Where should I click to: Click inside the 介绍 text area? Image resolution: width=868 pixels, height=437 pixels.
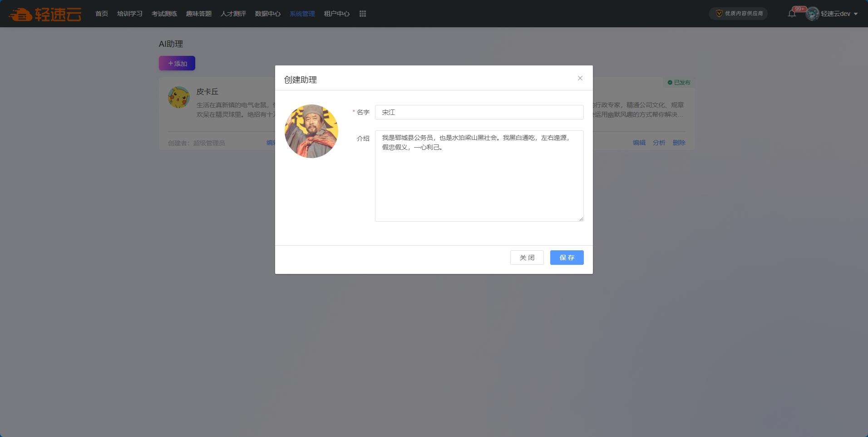pyautogui.click(x=479, y=182)
